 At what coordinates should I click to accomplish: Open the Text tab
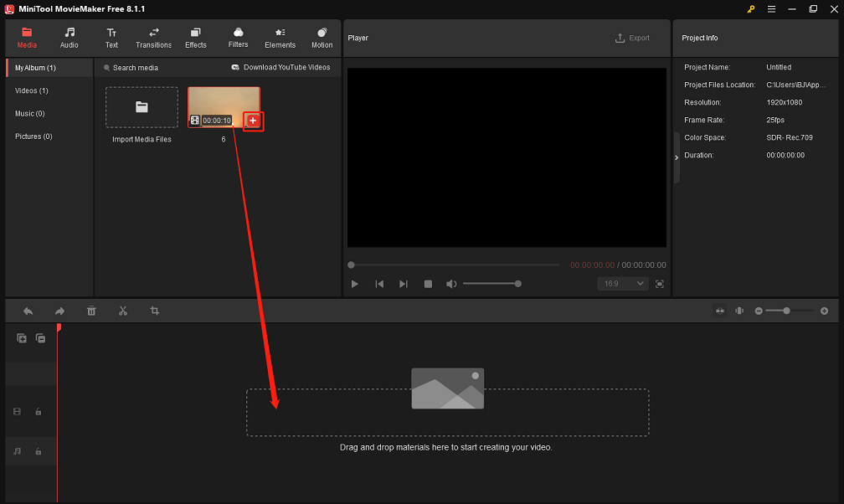pyautogui.click(x=111, y=39)
